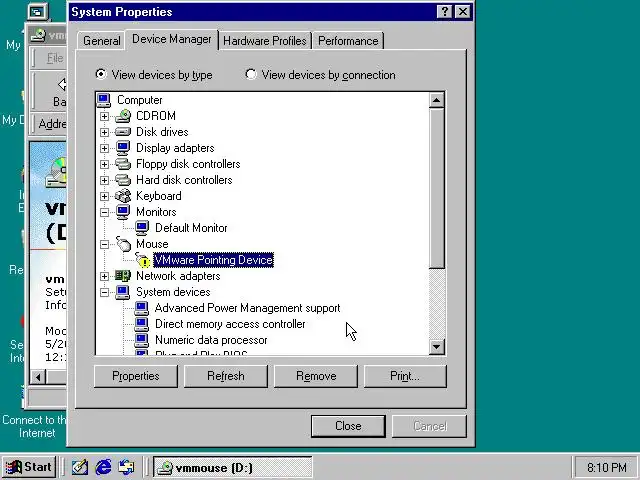The image size is (640, 480).
Task: Click the What's This help button
Action: (x=444, y=11)
